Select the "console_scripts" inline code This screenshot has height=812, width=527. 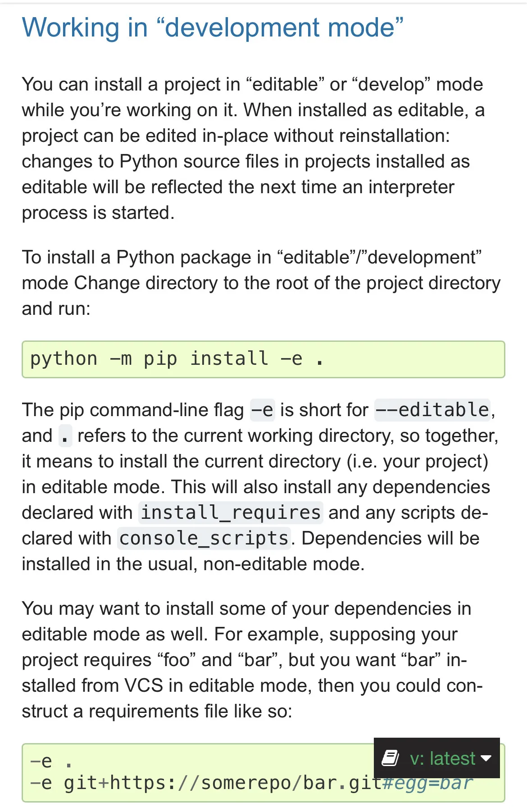click(x=204, y=539)
